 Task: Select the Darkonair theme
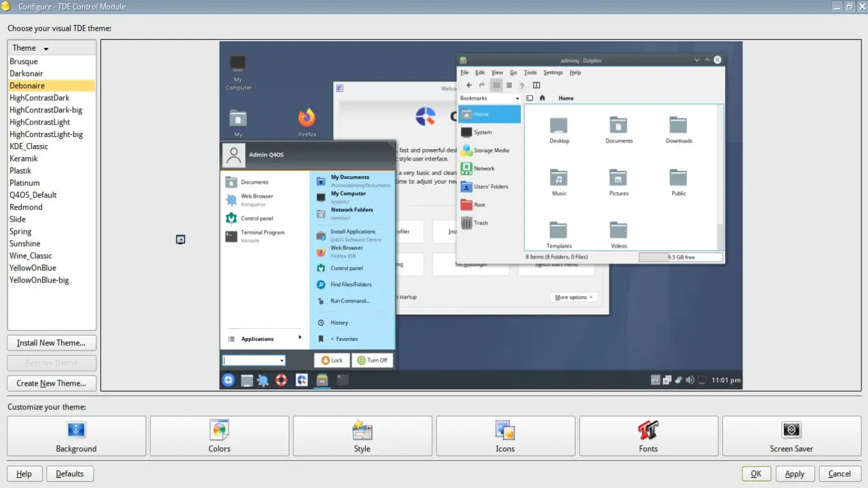pyautogui.click(x=52, y=74)
